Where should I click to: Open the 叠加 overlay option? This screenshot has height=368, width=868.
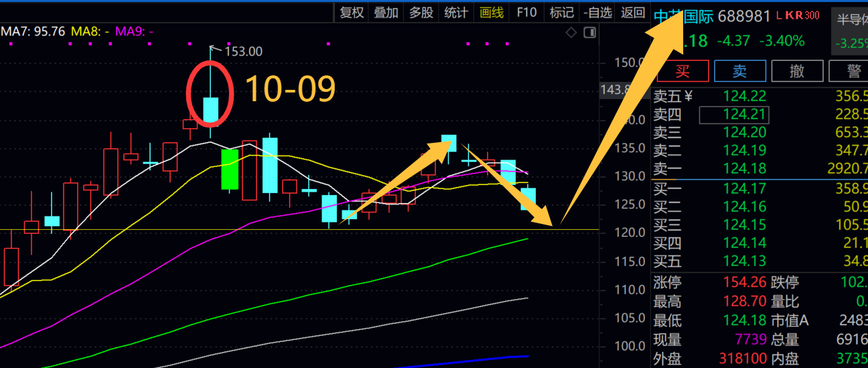tap(386, 12)
